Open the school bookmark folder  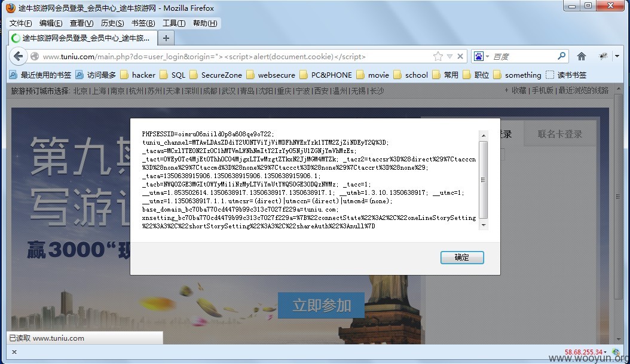411,75
